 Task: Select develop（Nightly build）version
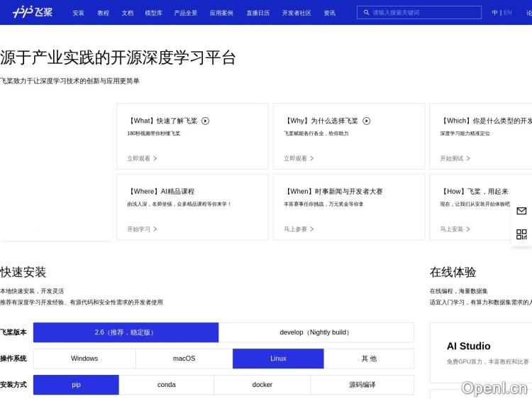click(x=316, y=332)
